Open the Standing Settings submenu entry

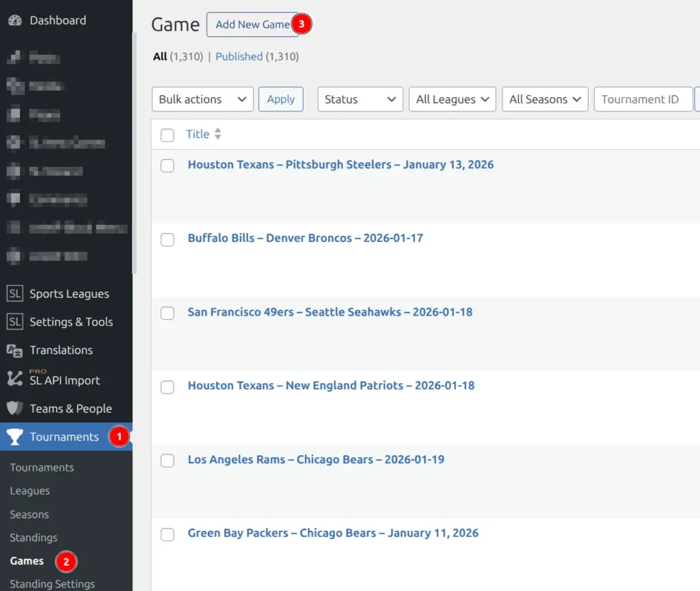52,584
